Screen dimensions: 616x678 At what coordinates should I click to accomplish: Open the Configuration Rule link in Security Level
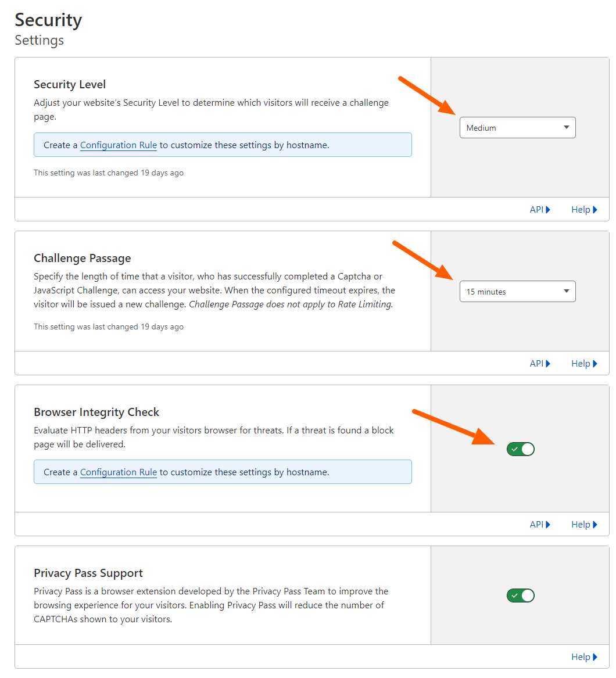click(118, 145)
